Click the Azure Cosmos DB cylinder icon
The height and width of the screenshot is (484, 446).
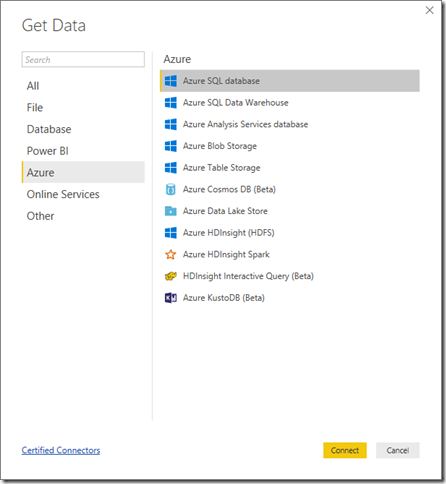pyautogui.click(x=171, y=189)
